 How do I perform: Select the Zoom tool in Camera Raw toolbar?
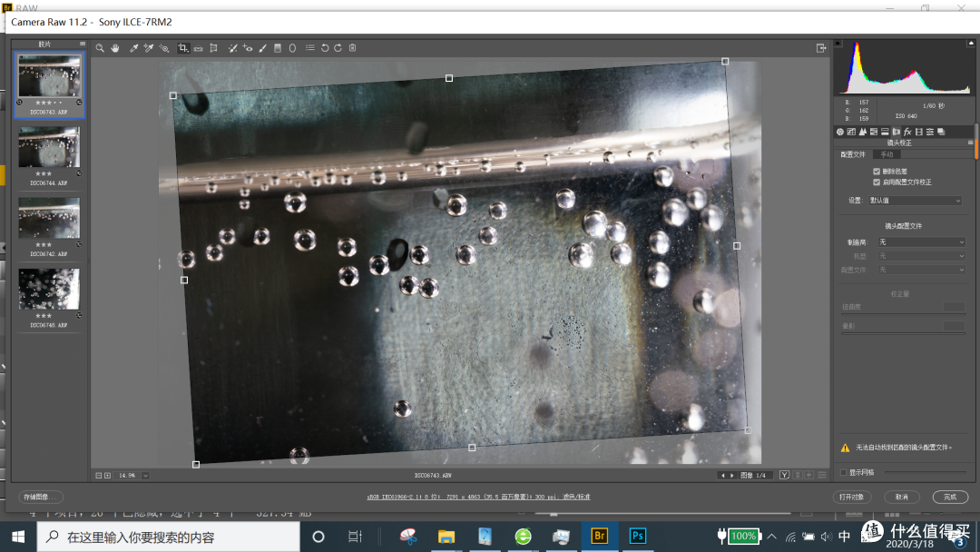(x=100, y=48)
